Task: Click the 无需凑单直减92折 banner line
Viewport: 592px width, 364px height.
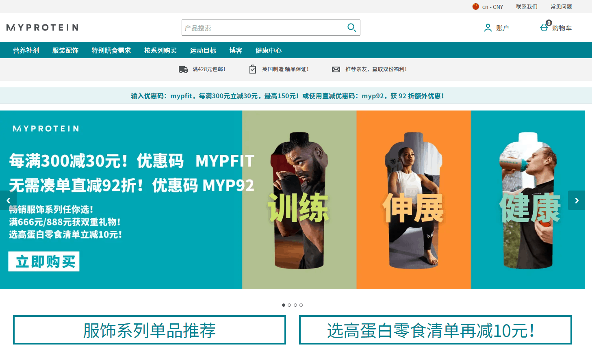Action: point(132,186)
